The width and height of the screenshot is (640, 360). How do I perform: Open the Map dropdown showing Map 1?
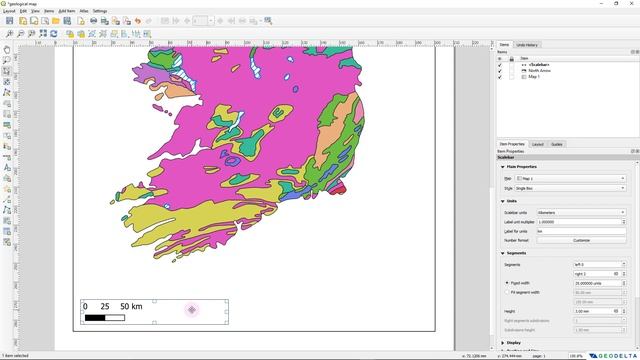570,178
